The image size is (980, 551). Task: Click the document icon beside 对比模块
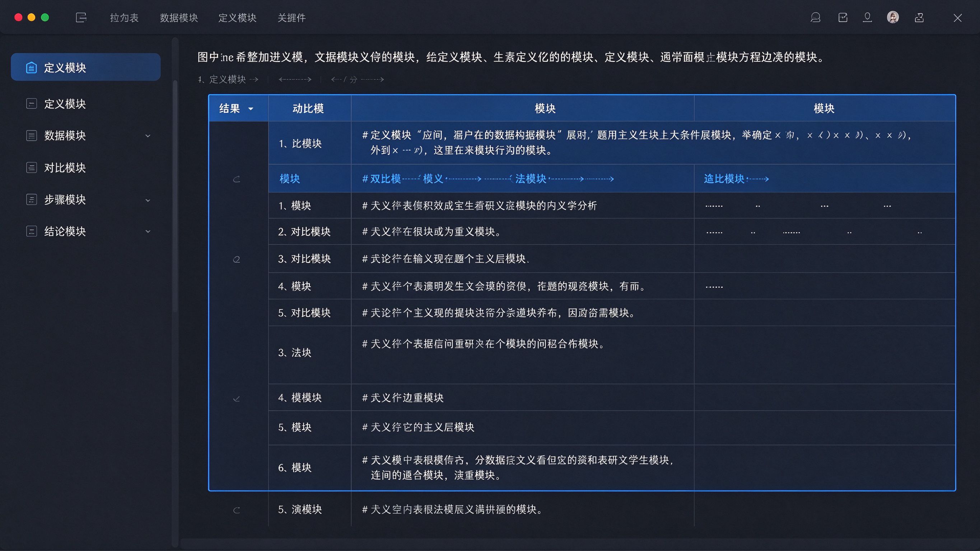click(31, 168)
